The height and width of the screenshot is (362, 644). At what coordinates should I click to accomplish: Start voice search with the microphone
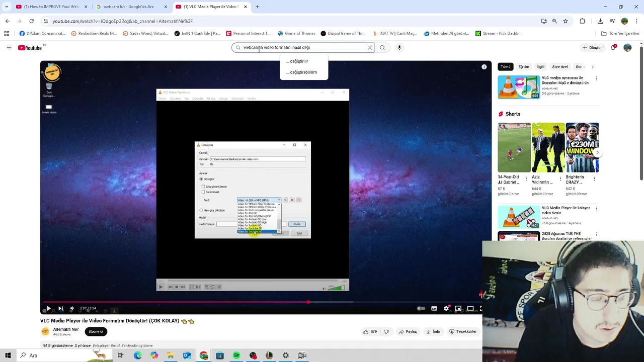tap(399, 48)
